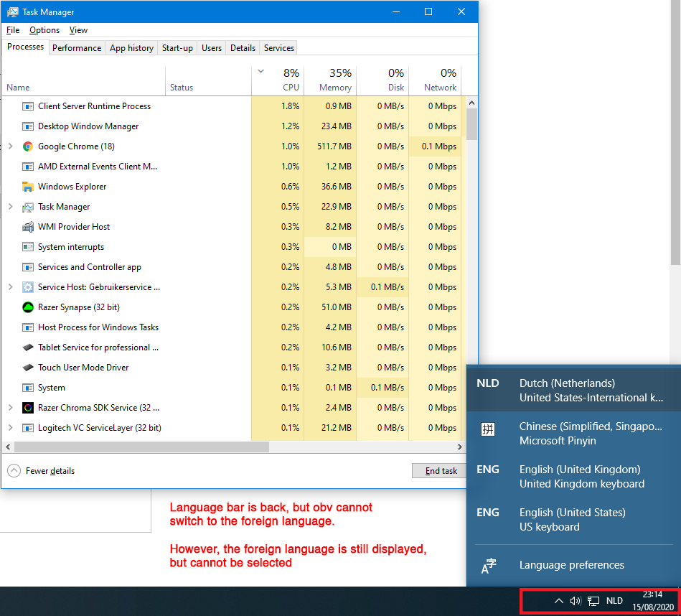Switch to the Details tab

[x=243, y=48]
